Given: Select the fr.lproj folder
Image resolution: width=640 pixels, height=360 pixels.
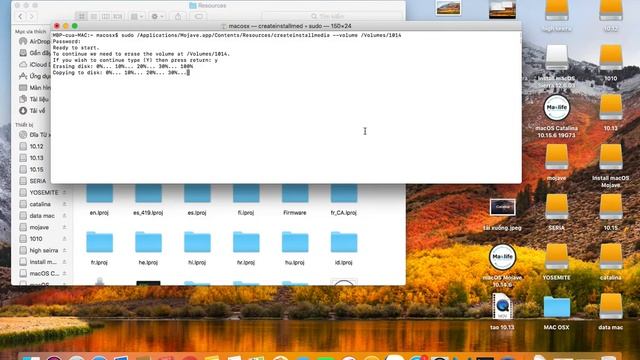Looking at the screenshot, I should (x=99, y=247).
